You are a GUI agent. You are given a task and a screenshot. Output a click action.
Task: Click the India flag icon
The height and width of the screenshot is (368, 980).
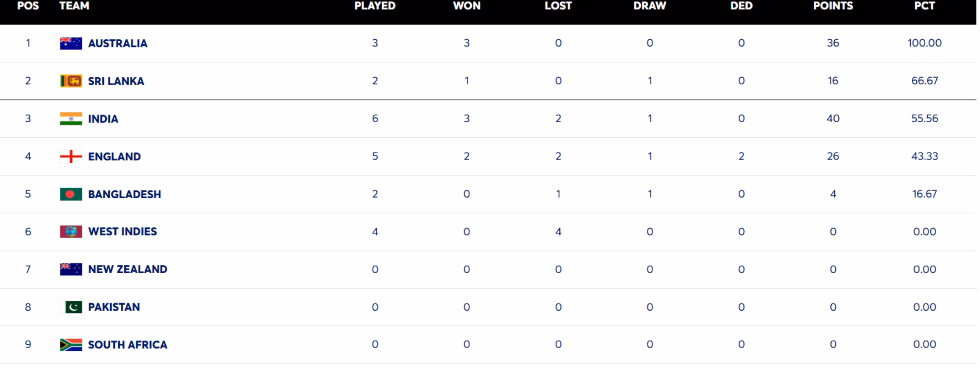tap(71, 119)
